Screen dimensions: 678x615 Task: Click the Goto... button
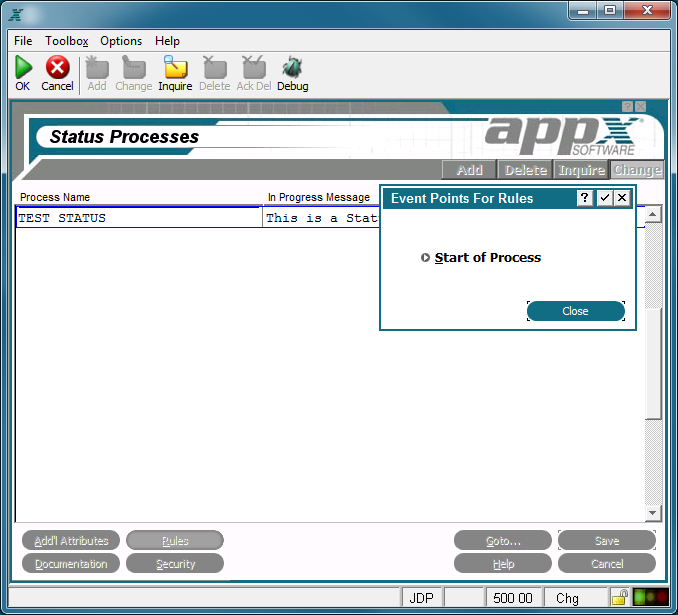[x=503, y=541]
